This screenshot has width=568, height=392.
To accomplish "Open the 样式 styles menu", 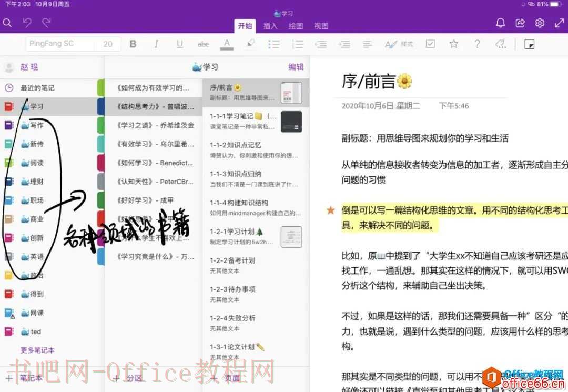I will click(399, 44).
